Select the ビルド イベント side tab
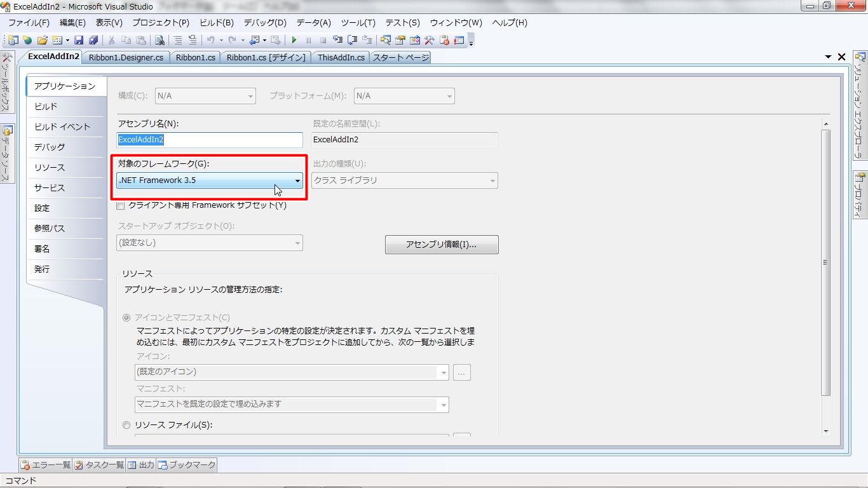This screenshot has width=868, height=488. point(65,127)
